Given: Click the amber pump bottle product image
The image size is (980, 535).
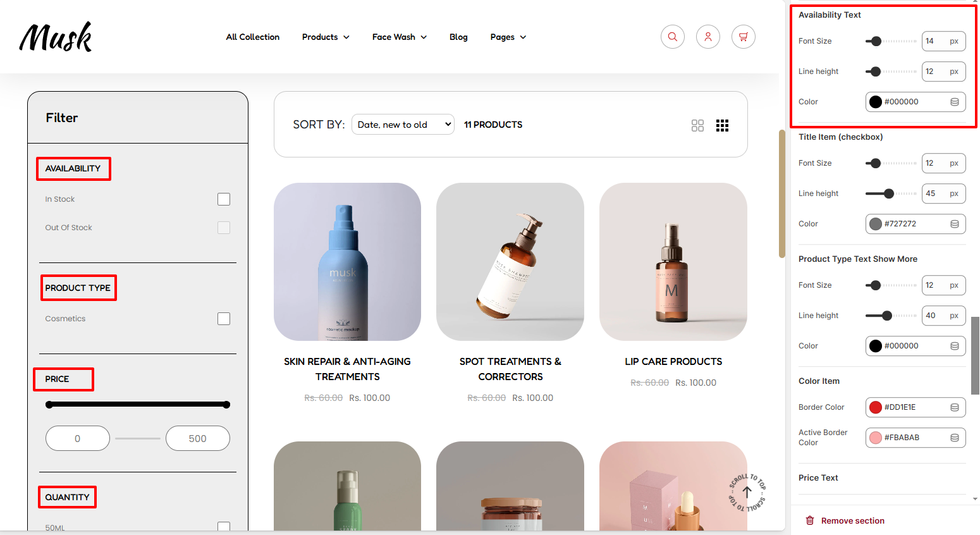Looking at the screenshot, I should tap(510, 262).
